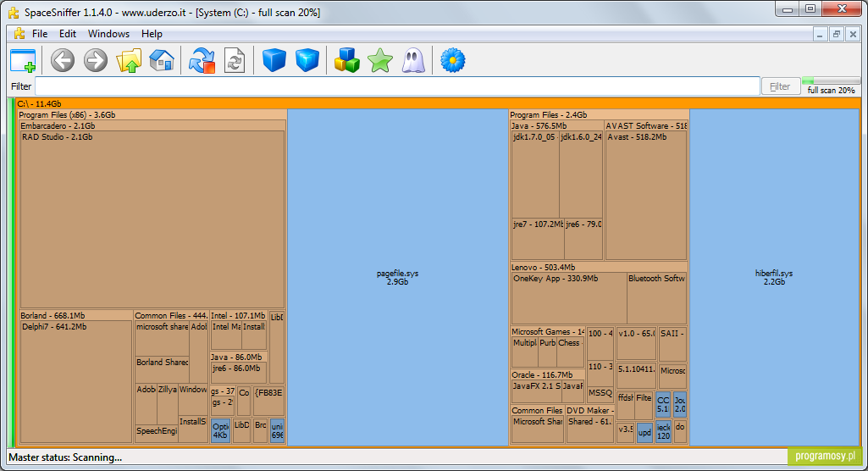Click the rescan document page icon
Image resolution: width=868 pixels, height=471 pixels.
pyautogui.click(x=235, y=60)
